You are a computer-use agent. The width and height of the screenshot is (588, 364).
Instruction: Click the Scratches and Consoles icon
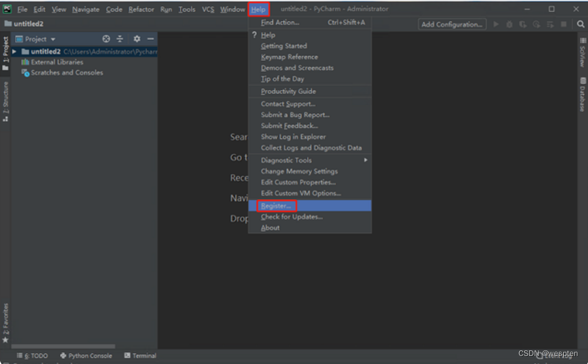25,73
